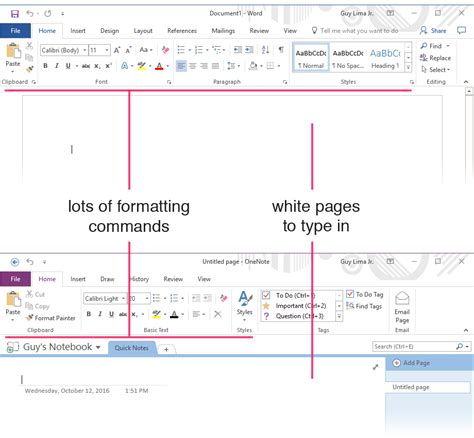The height and width of the screenshot is (438, 474).
Task: Click Multilevel List icon in Word
Action: (x=217, y=50)
